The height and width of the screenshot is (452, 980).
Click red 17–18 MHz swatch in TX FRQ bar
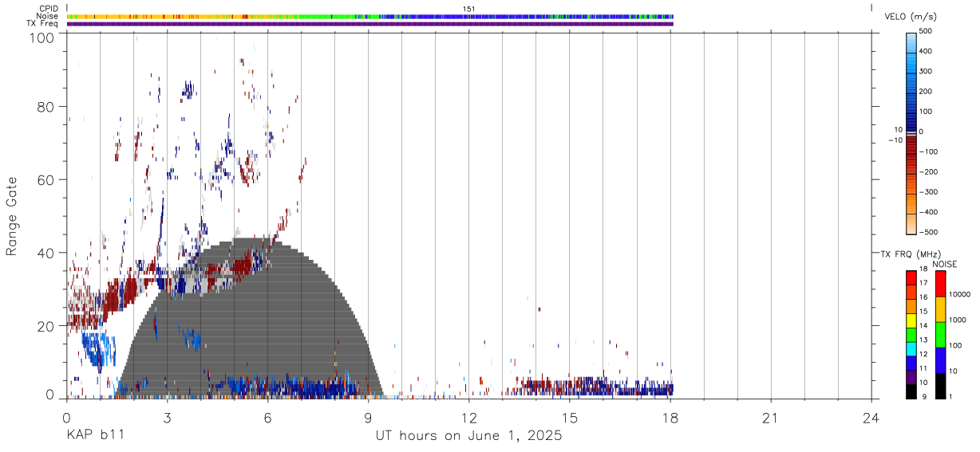pos(911,278)
